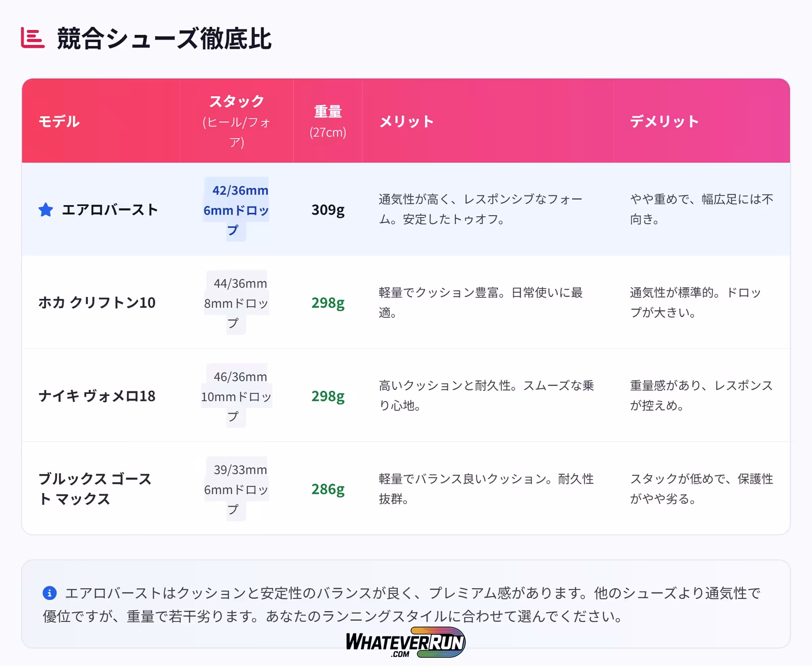Click the blue info icon in the note
This screenshot has height=666, width=812.
click(49, 593)
